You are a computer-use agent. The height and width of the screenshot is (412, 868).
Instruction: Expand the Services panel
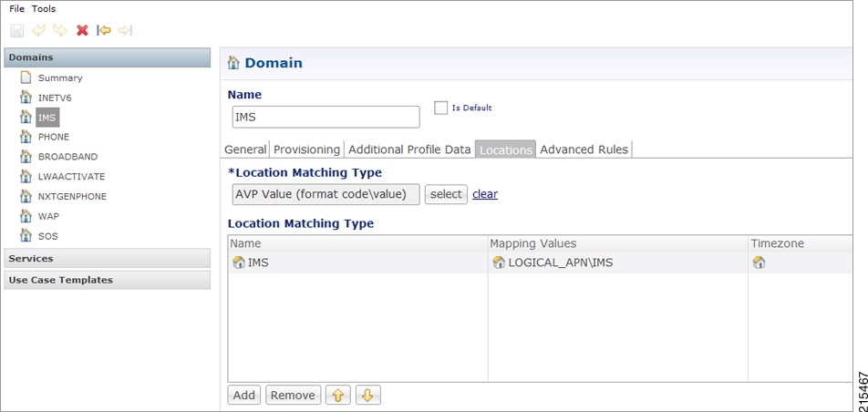pos(108,258)
